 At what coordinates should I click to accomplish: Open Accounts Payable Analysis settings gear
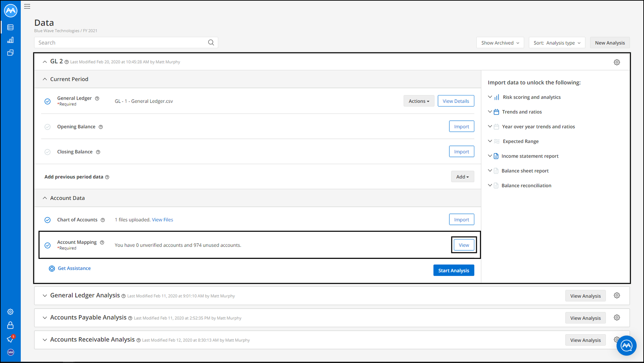(x=617, y=318)
